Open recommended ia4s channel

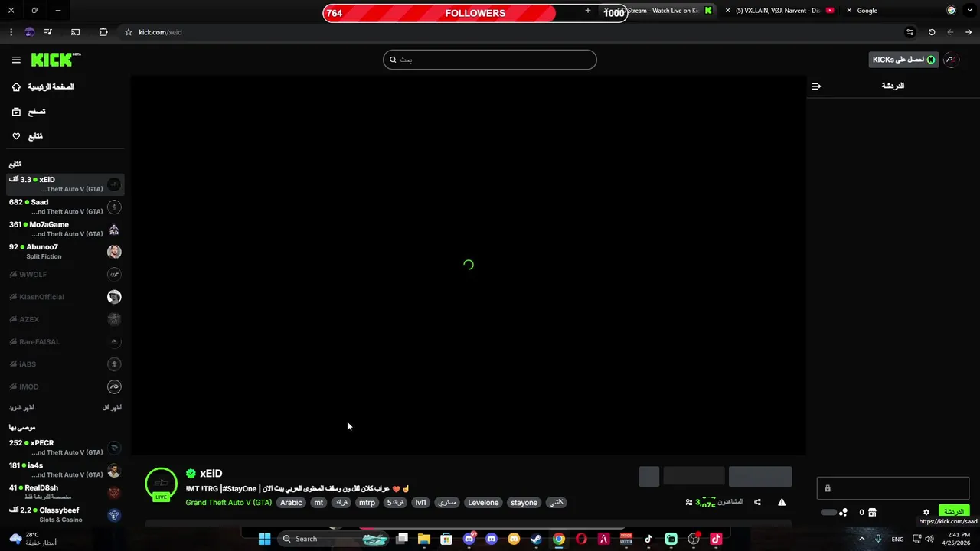coord(65,470)
